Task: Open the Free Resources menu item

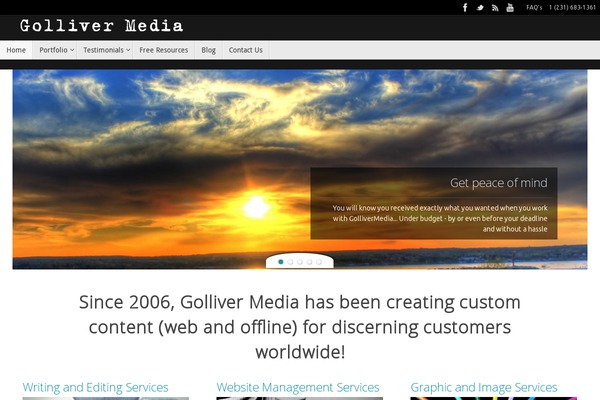Action: [163, 50]
